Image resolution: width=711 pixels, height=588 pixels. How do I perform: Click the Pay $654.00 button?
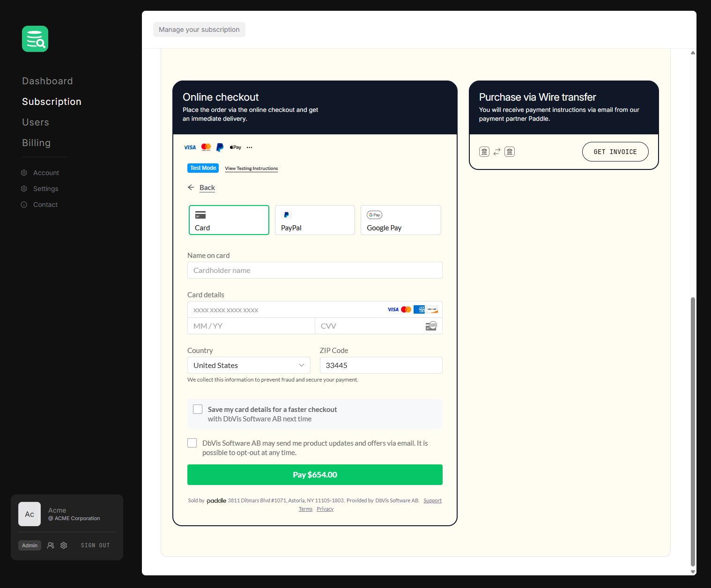point(315,475)
